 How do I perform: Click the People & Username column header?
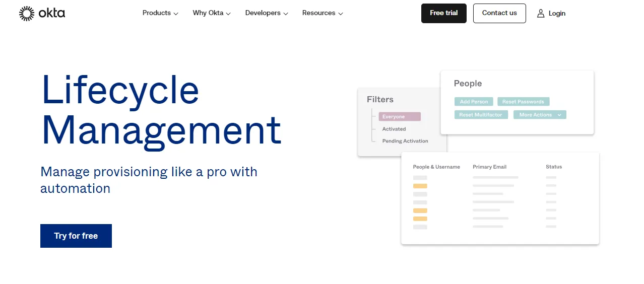(436, 167)
